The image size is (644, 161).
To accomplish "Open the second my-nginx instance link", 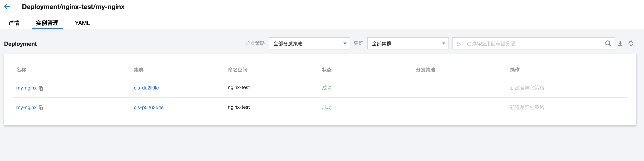I will tap(26, 107).
